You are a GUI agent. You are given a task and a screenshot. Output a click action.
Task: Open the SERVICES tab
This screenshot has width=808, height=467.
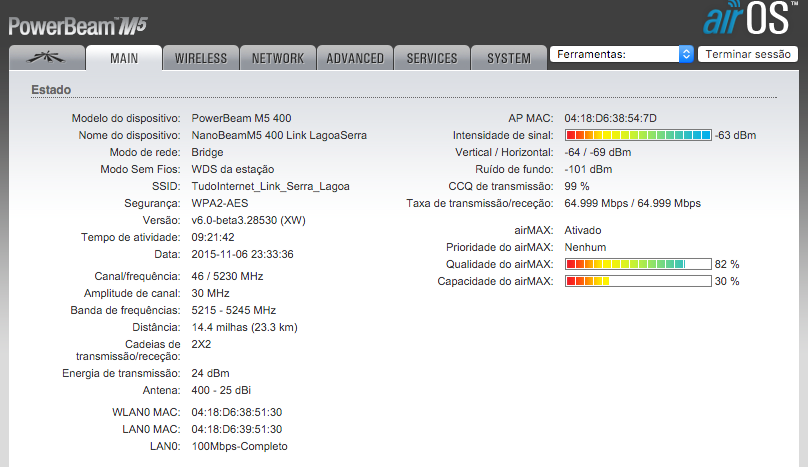[x=432, y=58]
